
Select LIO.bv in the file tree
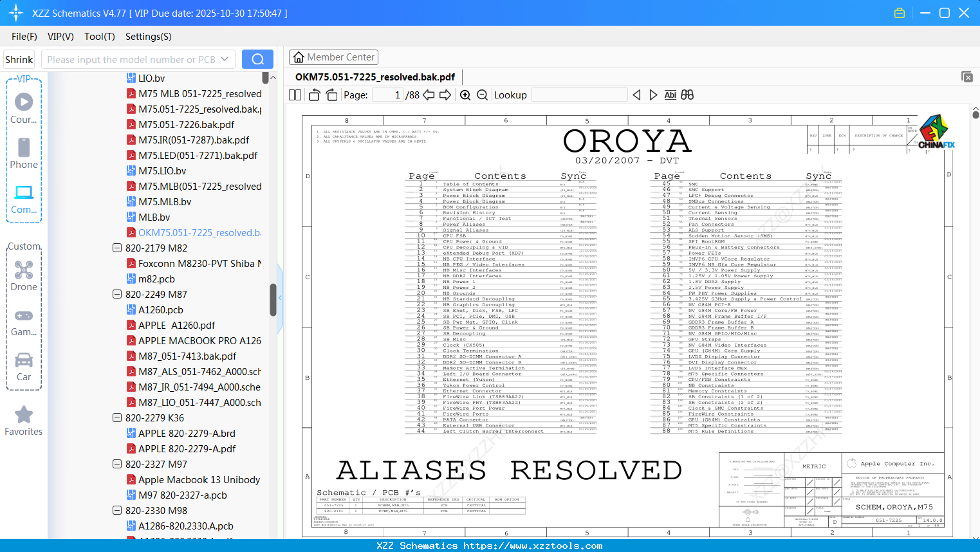(152, 78)
